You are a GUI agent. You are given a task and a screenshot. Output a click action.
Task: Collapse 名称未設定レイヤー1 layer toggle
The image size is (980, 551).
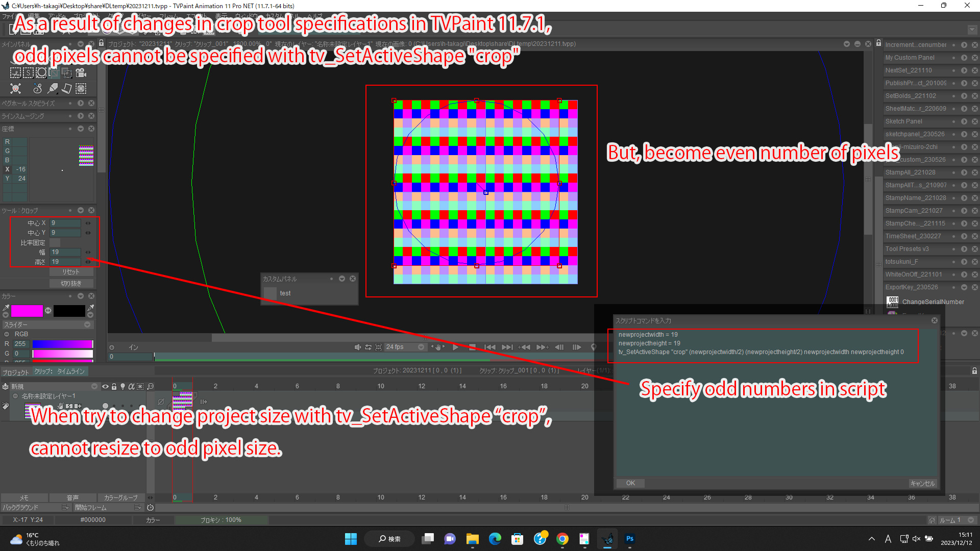pos(15,396)
